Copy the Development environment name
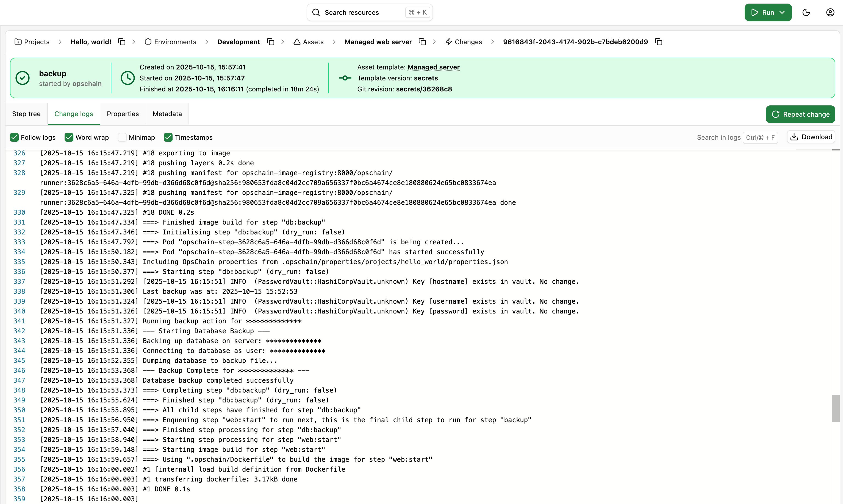The width and height of the screenshot is (843, 504). click(271, 42)
